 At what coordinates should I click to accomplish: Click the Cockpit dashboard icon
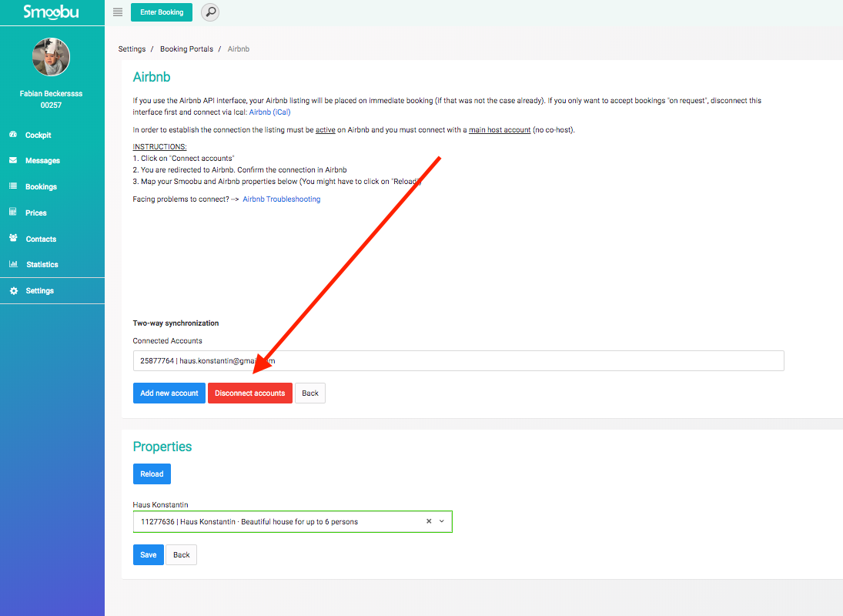tap(13, 135)
